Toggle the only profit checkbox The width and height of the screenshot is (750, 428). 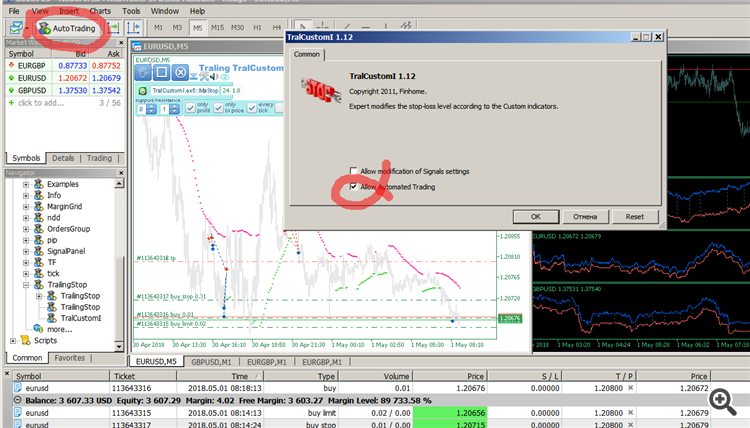[x=190, y=108]
